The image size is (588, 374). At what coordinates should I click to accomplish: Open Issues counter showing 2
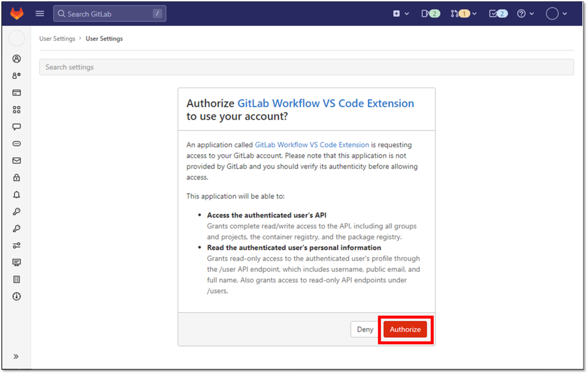[x=431, y=14]
